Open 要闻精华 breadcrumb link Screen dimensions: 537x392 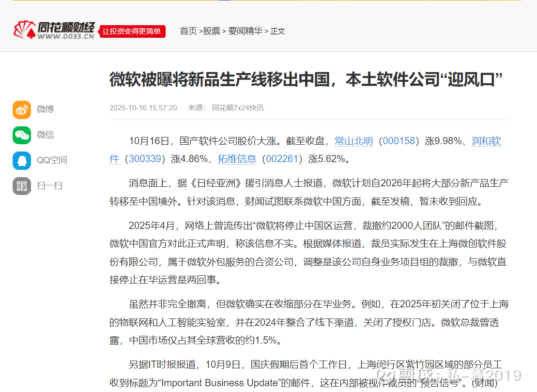click(245, 31)
